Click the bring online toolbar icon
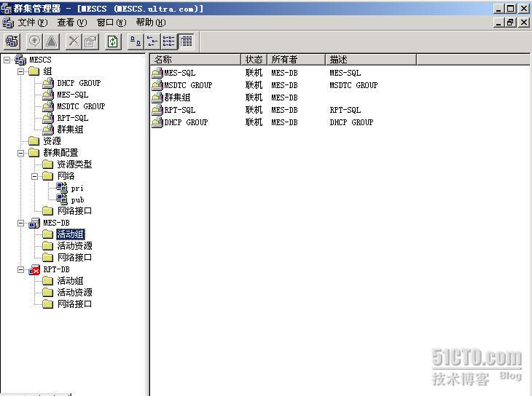 click(x=34, y=41)
